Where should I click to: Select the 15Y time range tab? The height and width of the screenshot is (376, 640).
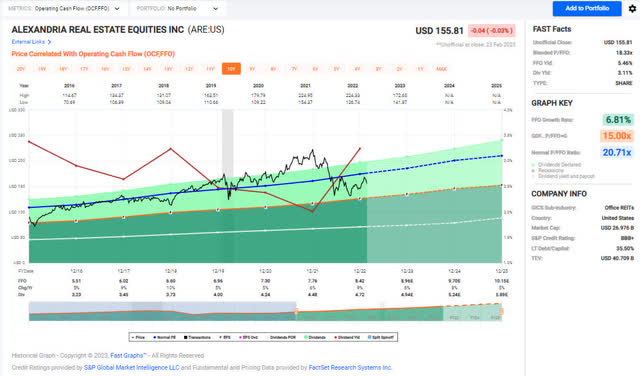tap(126, 69)
